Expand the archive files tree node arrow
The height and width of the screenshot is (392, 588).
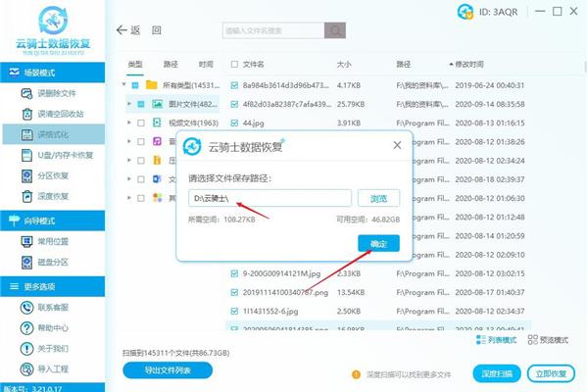click(x=129, y=160)
